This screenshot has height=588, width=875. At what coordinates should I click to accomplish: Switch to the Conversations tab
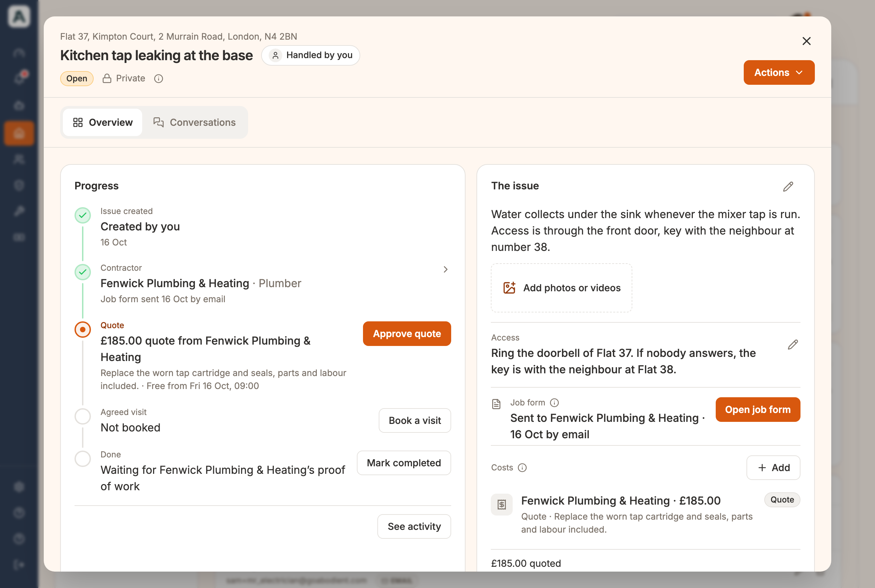pos(194,122)
